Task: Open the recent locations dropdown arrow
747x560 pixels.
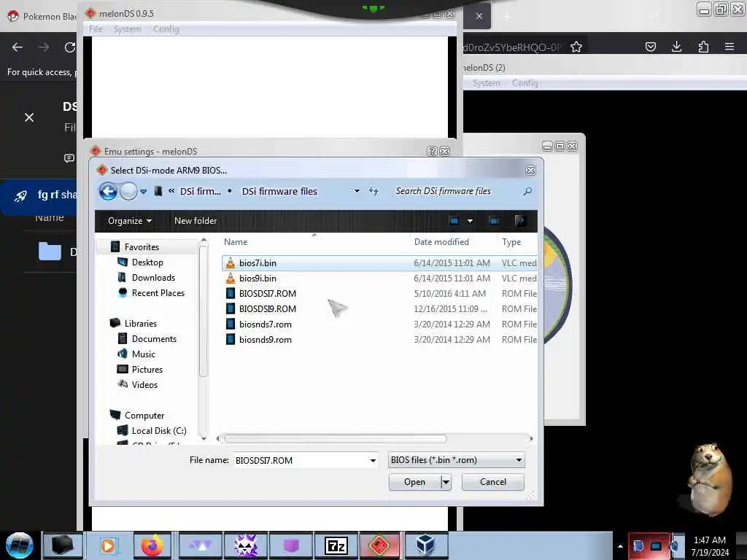Action: pyautogui.click(x=143, y=192)
